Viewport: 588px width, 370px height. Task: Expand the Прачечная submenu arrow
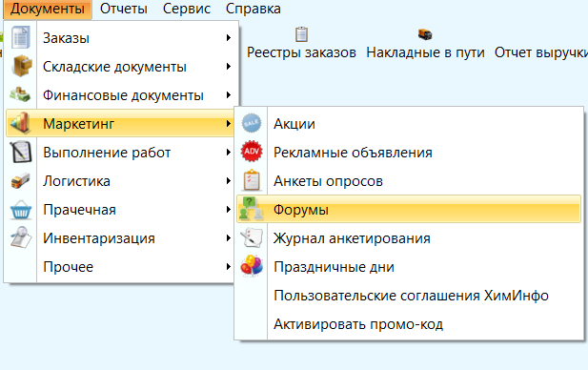(229, 210)
